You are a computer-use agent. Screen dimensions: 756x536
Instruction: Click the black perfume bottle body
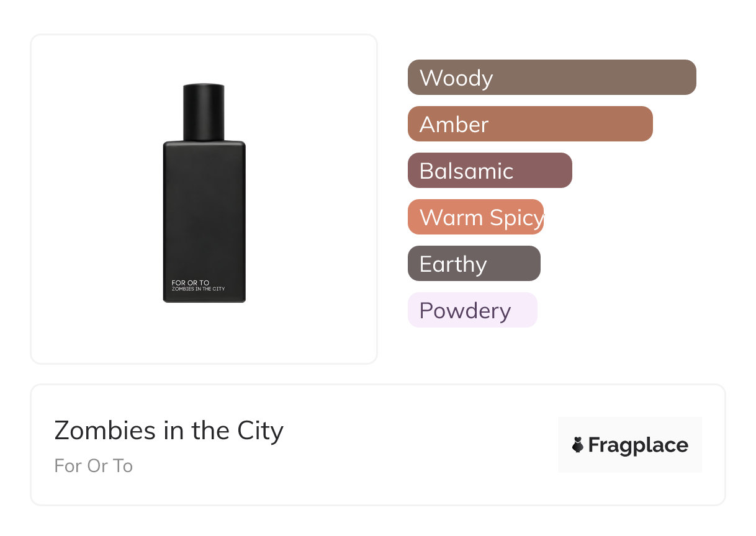click(x=204, y=211)
